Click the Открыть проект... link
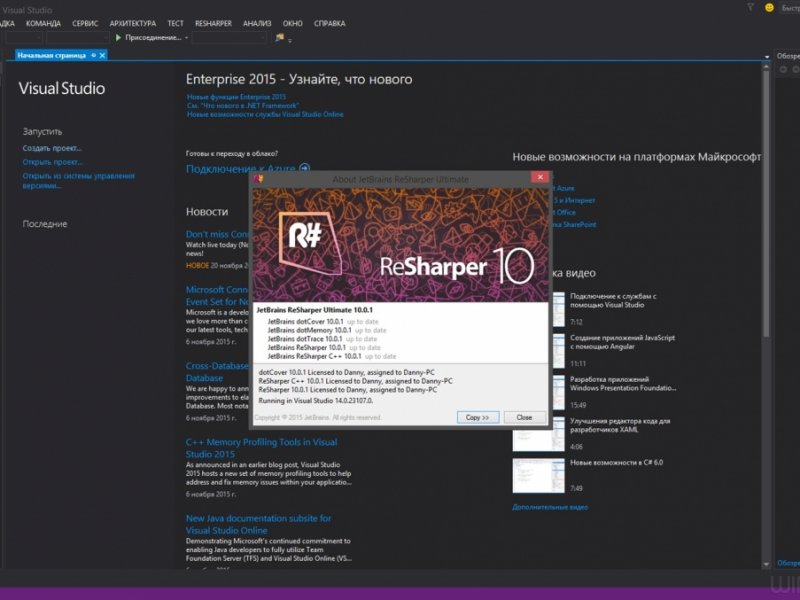The width and height of the screenshot is (800, 600). click(x=53, y=162)
